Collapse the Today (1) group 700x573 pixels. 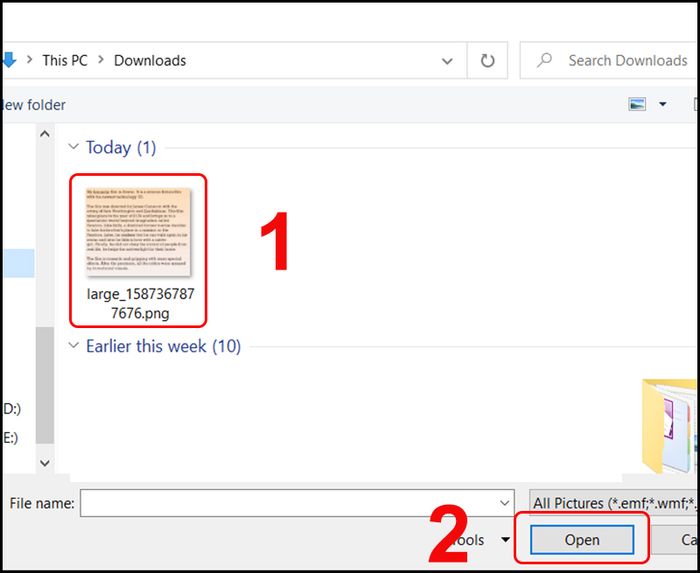73,146
